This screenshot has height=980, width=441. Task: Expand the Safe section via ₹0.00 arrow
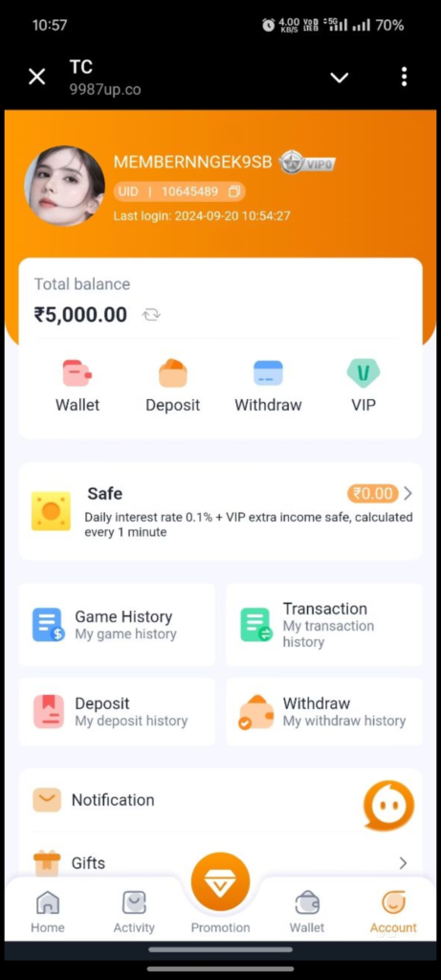(408, 494)
